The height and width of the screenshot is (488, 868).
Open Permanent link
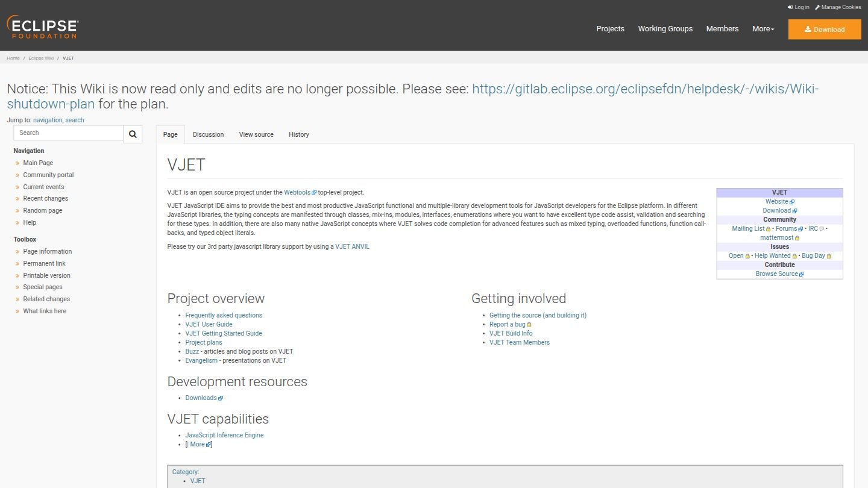click(44, 263)
